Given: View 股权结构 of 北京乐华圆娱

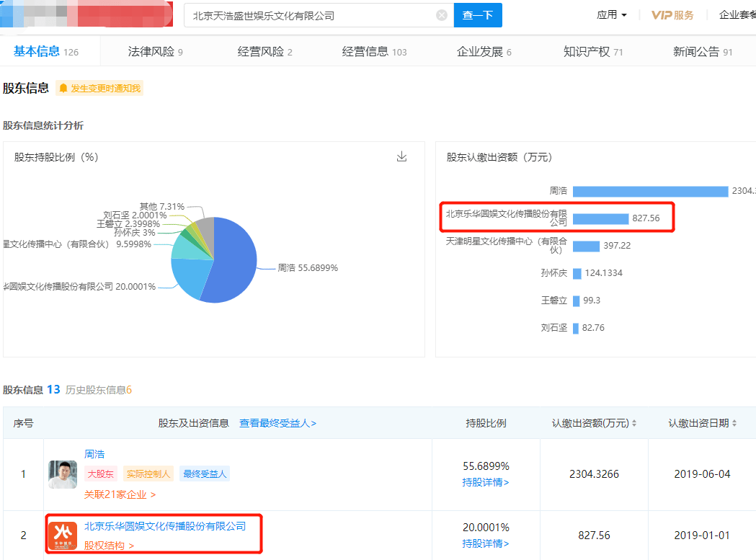Looking at the screenshot, I should coord(109,546).
